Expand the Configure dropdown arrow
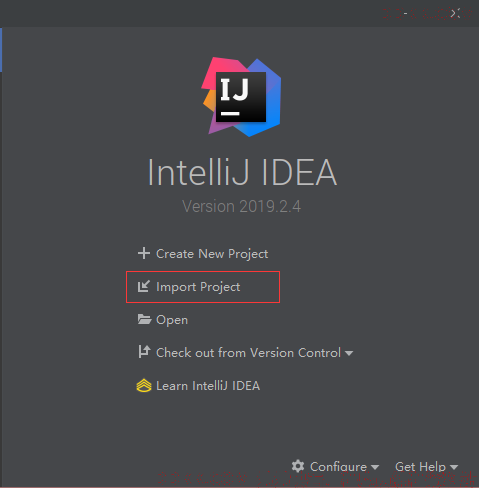479x489 pixels. [375, 467]
